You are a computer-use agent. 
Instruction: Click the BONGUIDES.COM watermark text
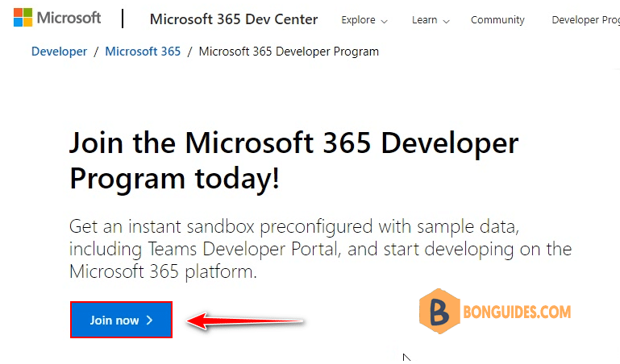[517, 312]
